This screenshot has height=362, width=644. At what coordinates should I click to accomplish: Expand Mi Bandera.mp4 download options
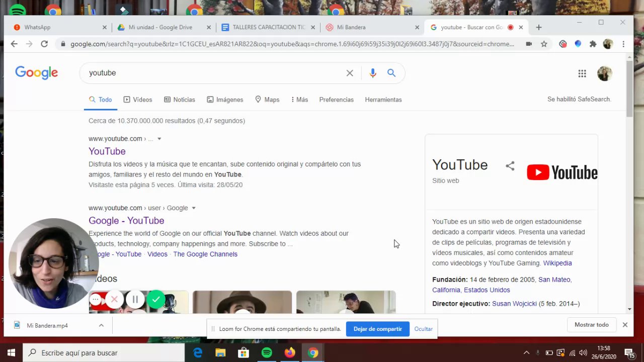(101, 325)
